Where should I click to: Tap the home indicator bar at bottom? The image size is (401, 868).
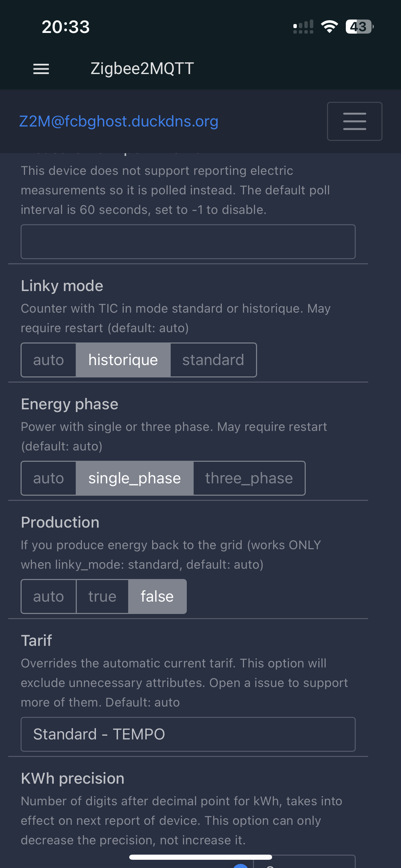(x=200, y=857)
